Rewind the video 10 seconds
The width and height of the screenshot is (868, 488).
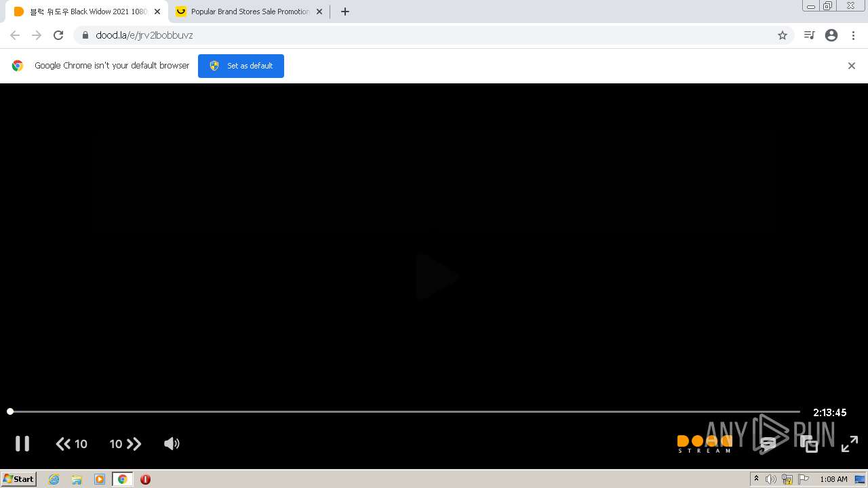point(71,444)
